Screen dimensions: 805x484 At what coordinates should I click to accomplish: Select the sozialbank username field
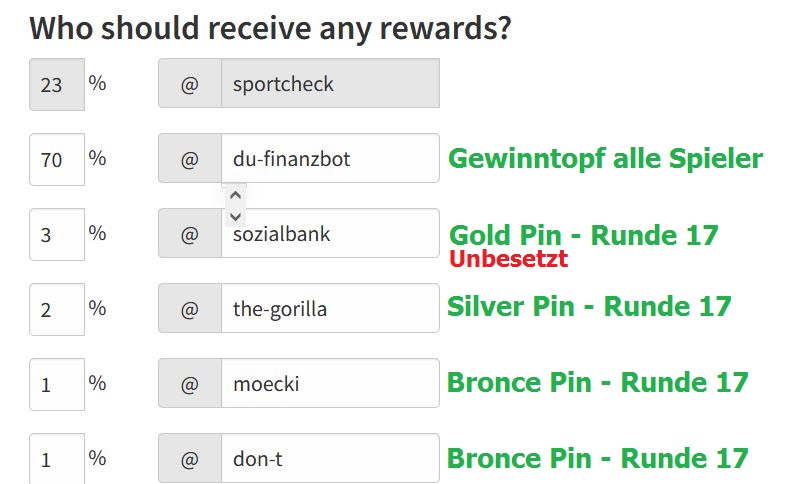click(x=331, y=233)
